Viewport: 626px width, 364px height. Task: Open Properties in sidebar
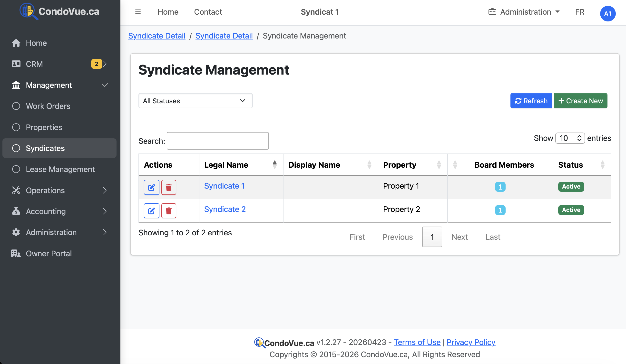point(59,127)
